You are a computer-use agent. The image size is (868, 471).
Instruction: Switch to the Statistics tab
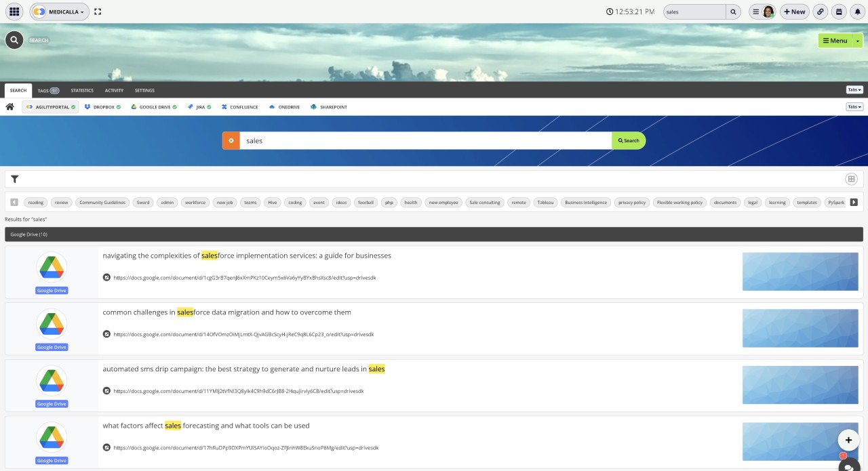coord(81,90)
